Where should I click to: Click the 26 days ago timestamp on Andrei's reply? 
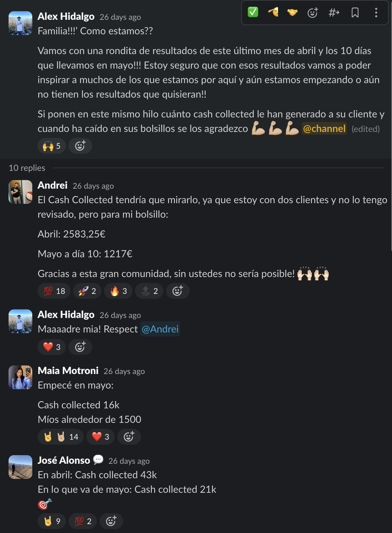[93, 186]
